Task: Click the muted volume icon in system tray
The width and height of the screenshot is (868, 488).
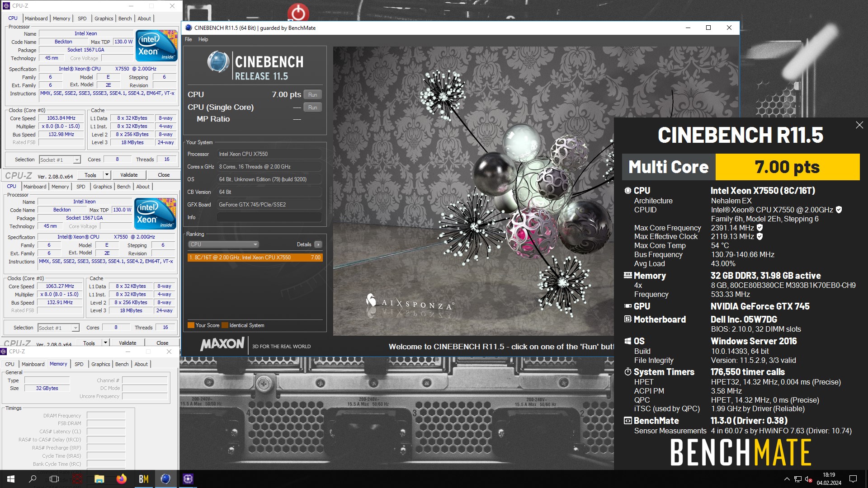Action: pyautogui.click(x=809, y=479)
